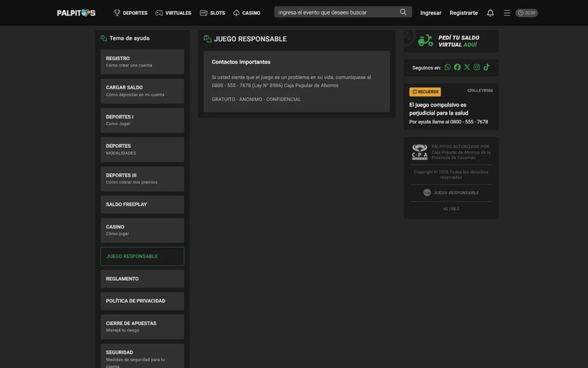Open Palpitos WhatsApp link
The height and width of the screenshot is (368, 588).
(x=447, y=67)
